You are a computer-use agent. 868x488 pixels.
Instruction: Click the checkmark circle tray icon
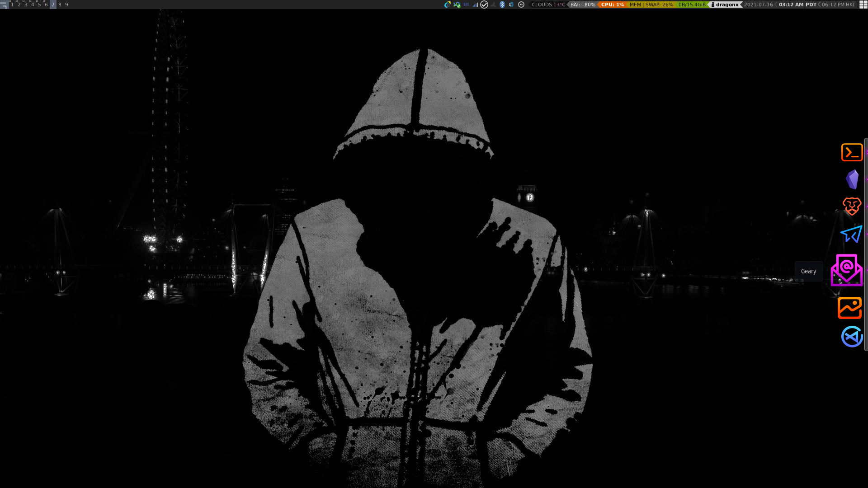click(484, 5)
